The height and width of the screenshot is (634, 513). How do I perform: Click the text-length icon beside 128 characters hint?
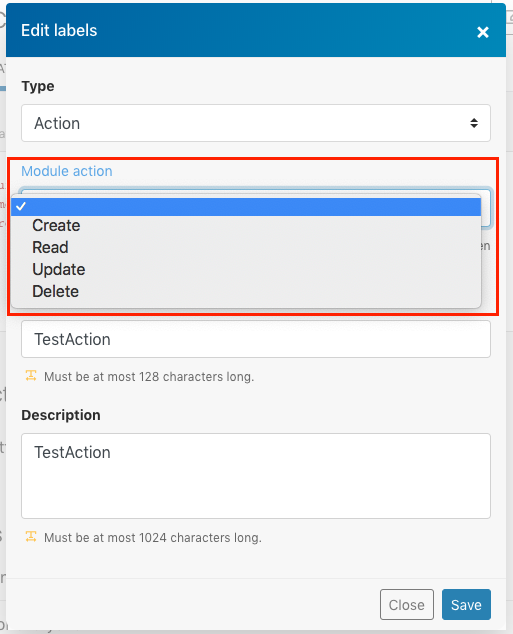tap(31, 376)
